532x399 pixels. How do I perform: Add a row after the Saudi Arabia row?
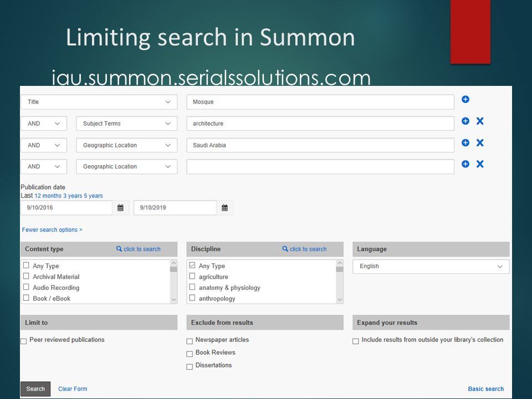coord(465,143)
